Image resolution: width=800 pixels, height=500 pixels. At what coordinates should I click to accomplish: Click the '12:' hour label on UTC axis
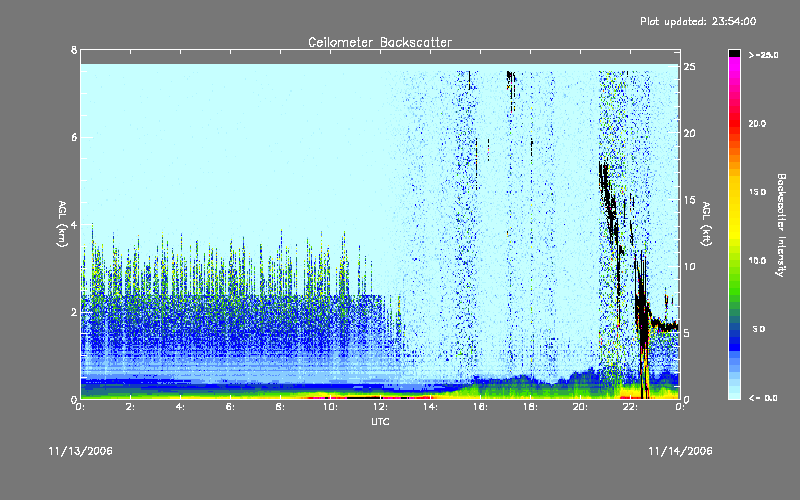pyautogui.click(x=380, y=407)
